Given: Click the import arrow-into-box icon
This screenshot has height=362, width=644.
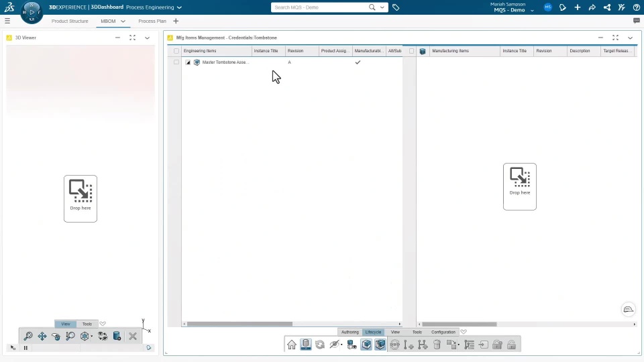Looking at the screenshot, I should [484, 345].
